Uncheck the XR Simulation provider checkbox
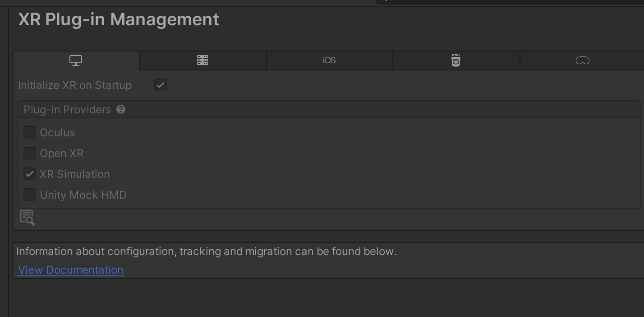 pos(30,174)
